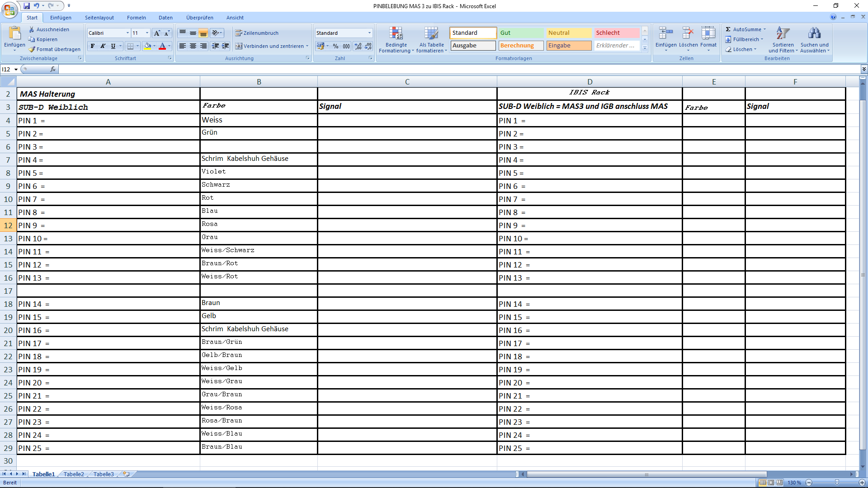The width and height of the screenshot is (868, 488).
Task: Increase indent in Ausrichtung group
Action: coord(225,46)
